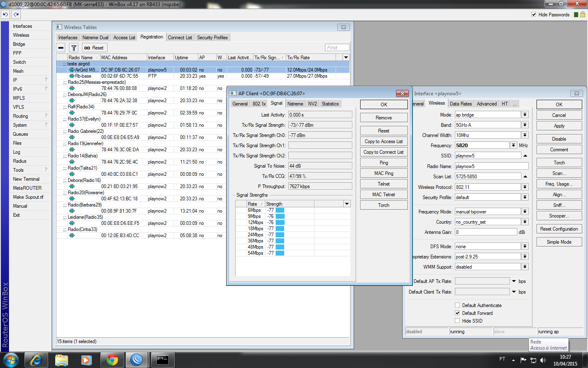
Task: Click the Freq. Usage... button
Action: (559, 184)
